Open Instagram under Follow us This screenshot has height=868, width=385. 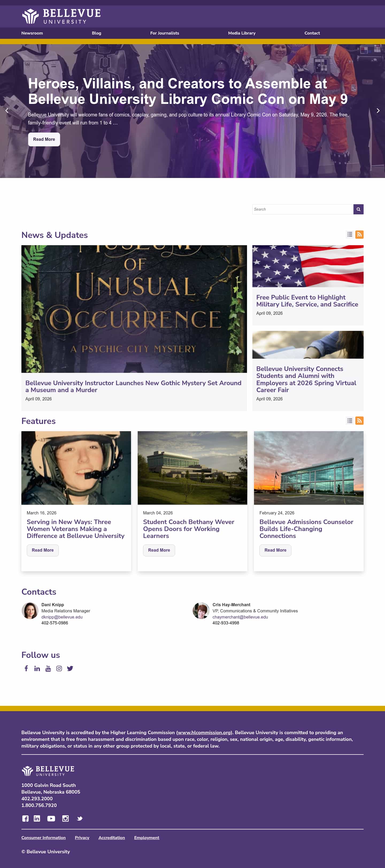click(x=59, y=669)
